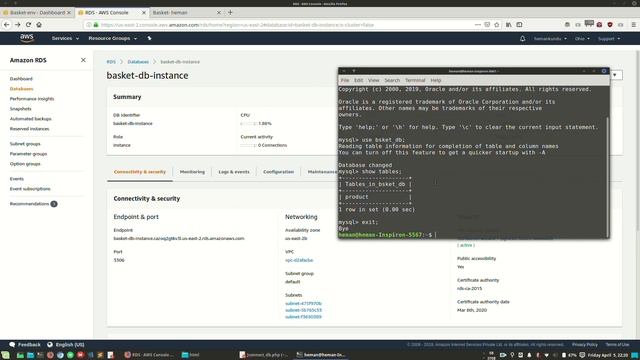Click the taskbar clock showing Friday April 5
Viewport: 640px width, 360px height.
click(x=608, y=355)
